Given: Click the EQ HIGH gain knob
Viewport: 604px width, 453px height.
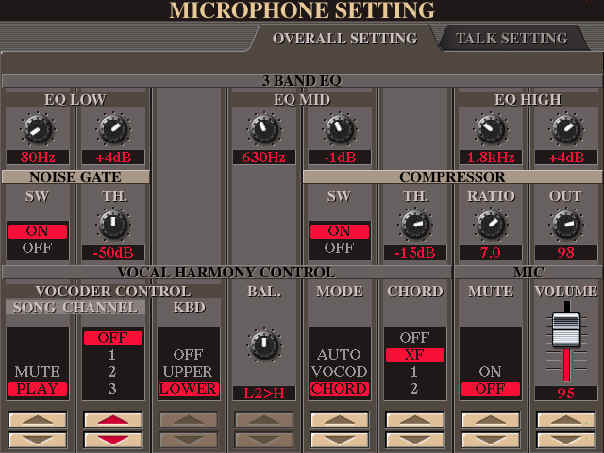Looking at the screenshot, I should (x=566, y=130).
